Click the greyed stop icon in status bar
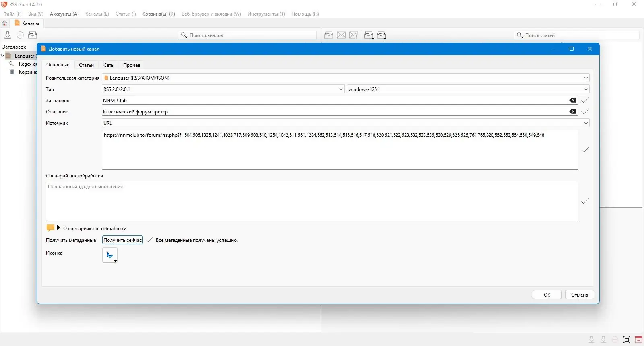Viewport: 644px width, 346px height. coord(615,340)
